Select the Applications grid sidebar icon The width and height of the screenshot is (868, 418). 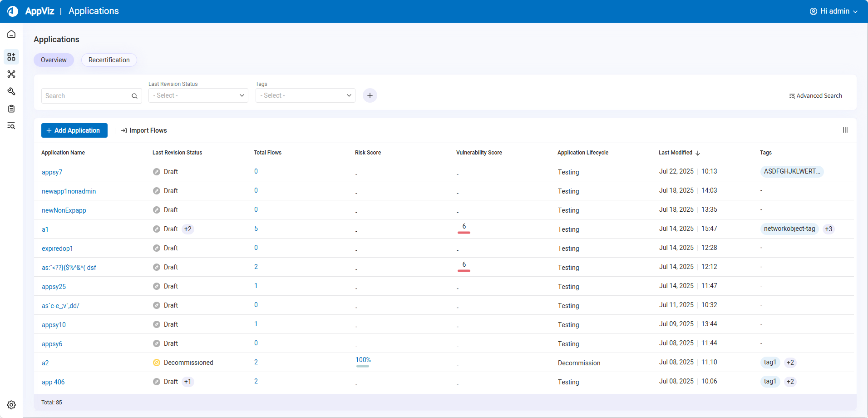pyautogui.click(x=11, y=57)
